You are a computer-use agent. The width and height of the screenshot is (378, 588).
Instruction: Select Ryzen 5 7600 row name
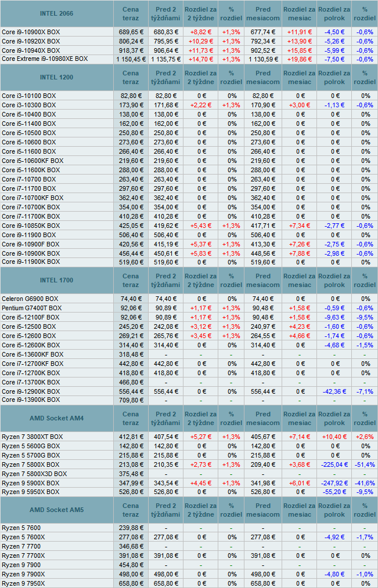coord(21,528)
